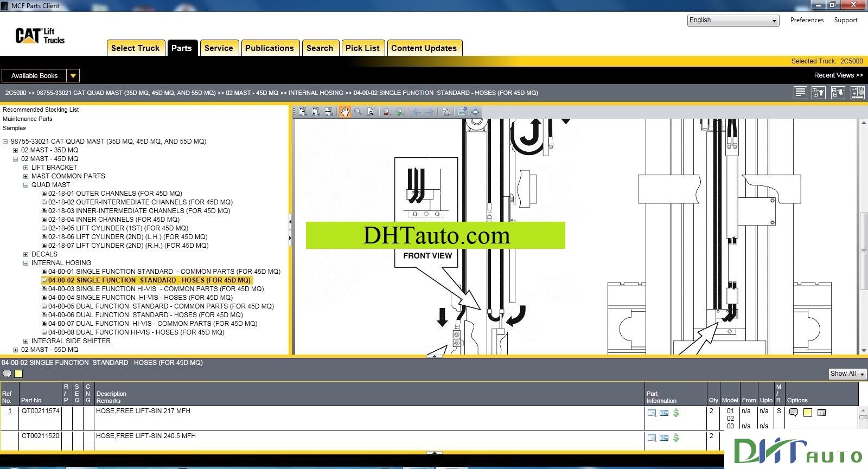Open Preferences link
The height and width of the screenshot is (469, 868).
point(807,20)
